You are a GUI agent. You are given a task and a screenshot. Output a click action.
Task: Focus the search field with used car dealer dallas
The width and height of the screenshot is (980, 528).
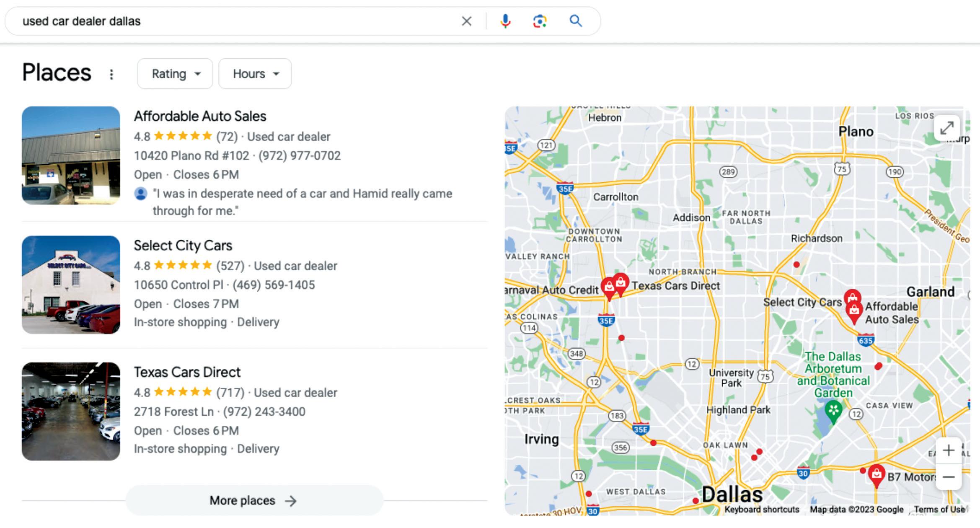[235, 21]
